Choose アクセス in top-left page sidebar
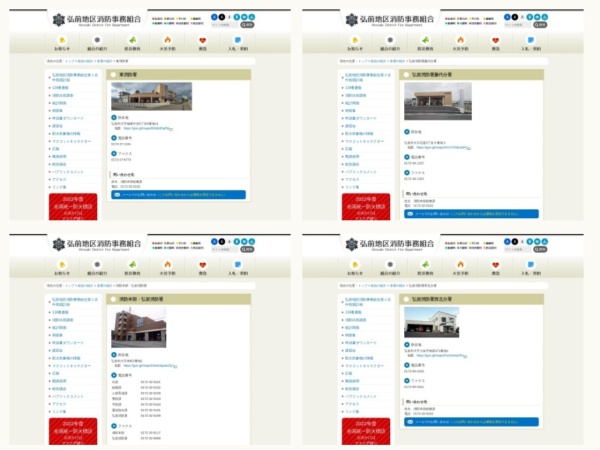The image size is (600, 450). click(59, 179)
